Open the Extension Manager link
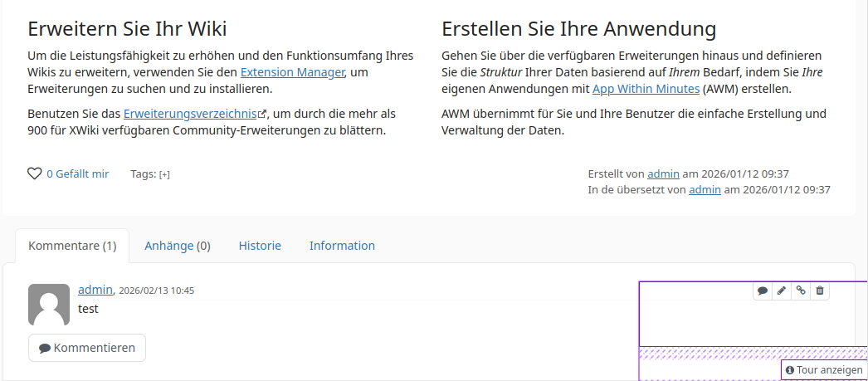The height and width of the screenshot is (381, 868). (x=292, y=72)
